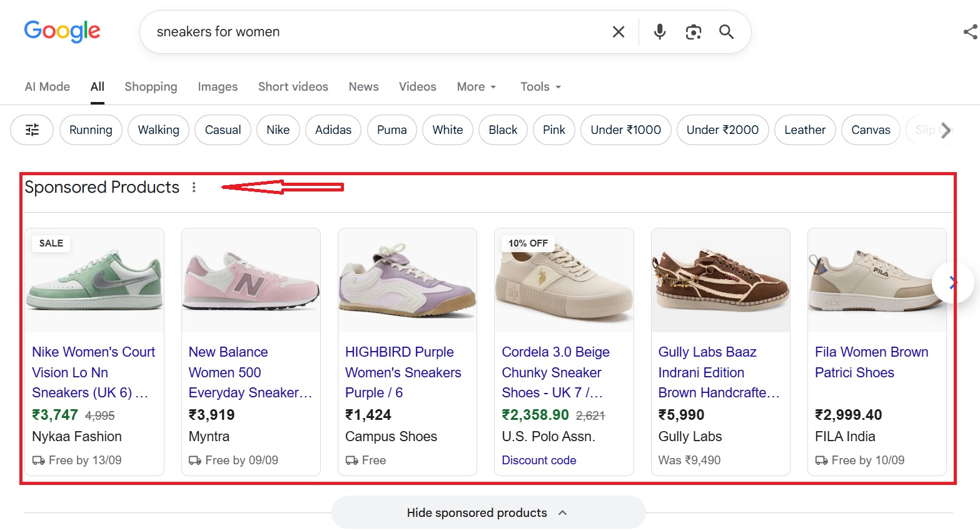Image resolution: width=980 pixels, height=530 pixels.
Task: Open the Images tab
Action: [218, 86]
